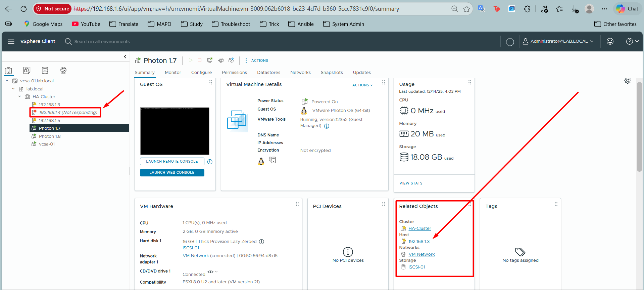Collapse the vcsa-01.lab.local tree node

pos(7,81)
